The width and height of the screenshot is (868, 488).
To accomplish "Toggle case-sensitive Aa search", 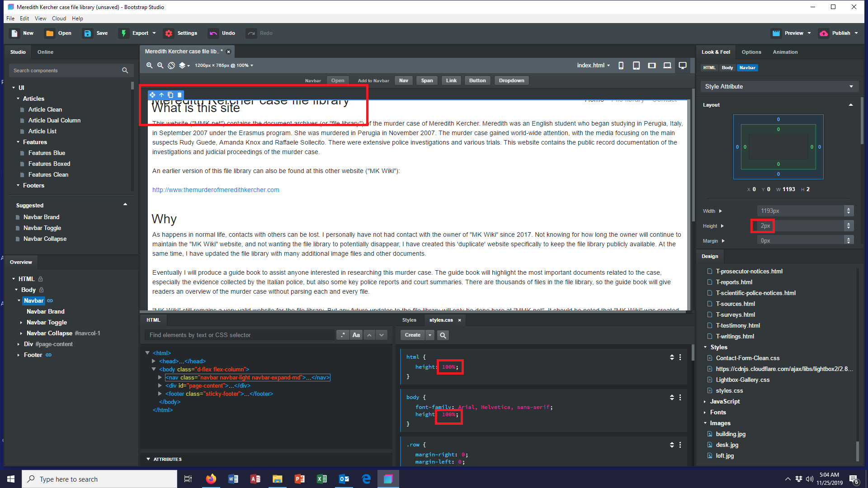I will coord(356,335).
